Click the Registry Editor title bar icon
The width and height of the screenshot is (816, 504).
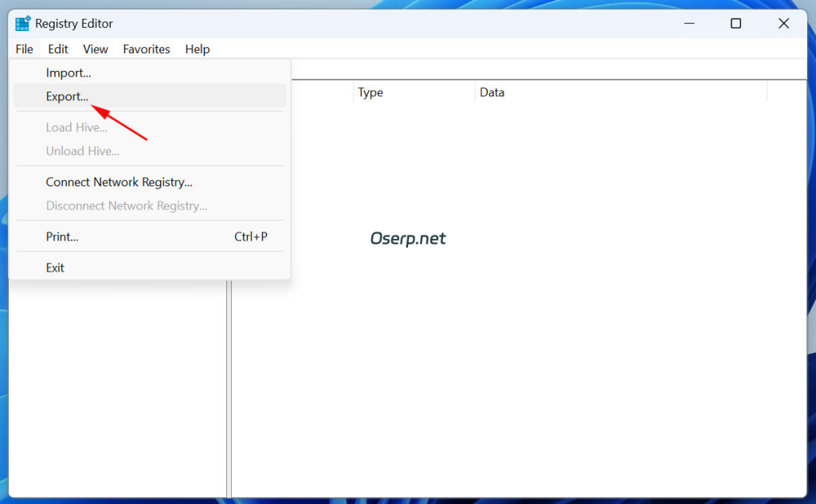coord(23,23)
